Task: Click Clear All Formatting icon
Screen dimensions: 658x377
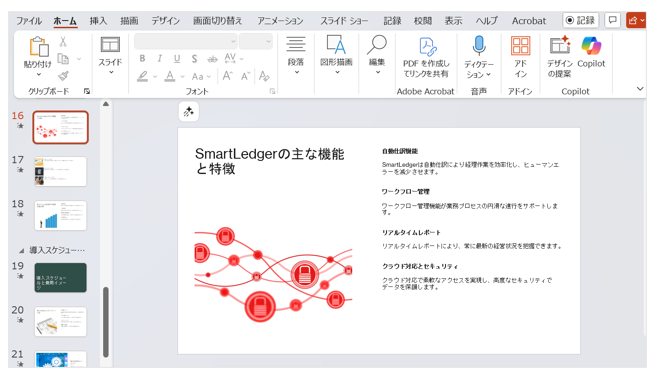Action: tap(264, 76)
